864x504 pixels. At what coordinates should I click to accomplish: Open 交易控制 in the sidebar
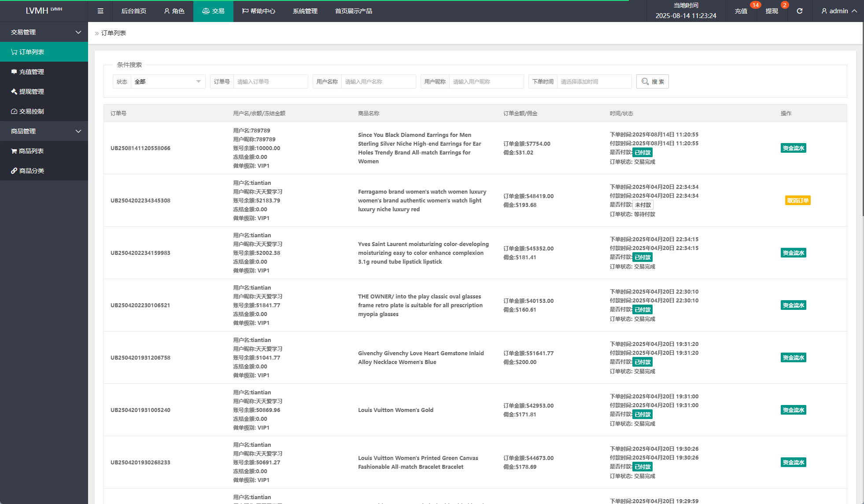pos(32,111)
